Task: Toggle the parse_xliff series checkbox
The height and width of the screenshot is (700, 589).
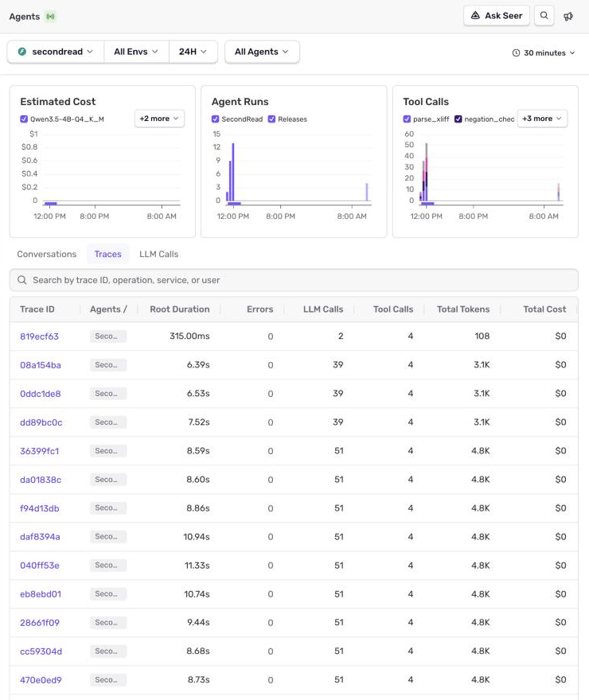Action: (407, 119)
